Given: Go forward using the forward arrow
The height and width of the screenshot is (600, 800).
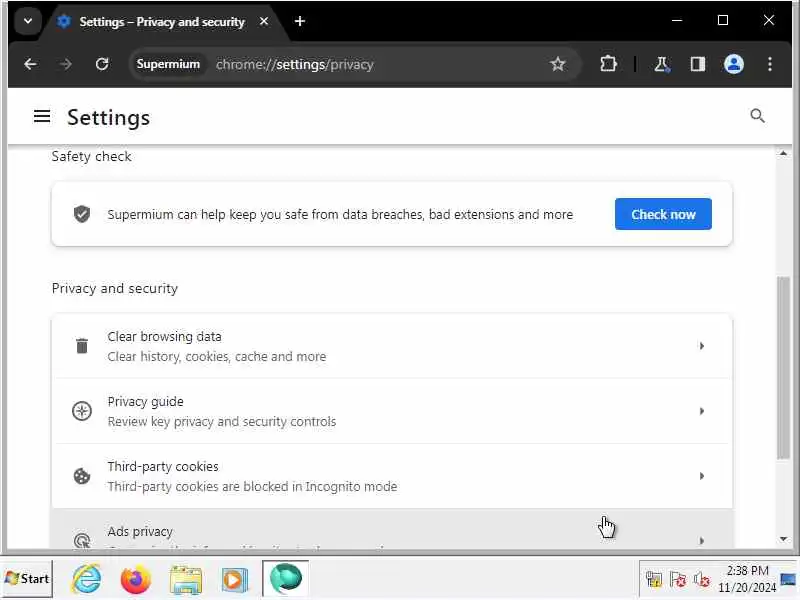Looking at the screenshot, I should click(66, 64).
